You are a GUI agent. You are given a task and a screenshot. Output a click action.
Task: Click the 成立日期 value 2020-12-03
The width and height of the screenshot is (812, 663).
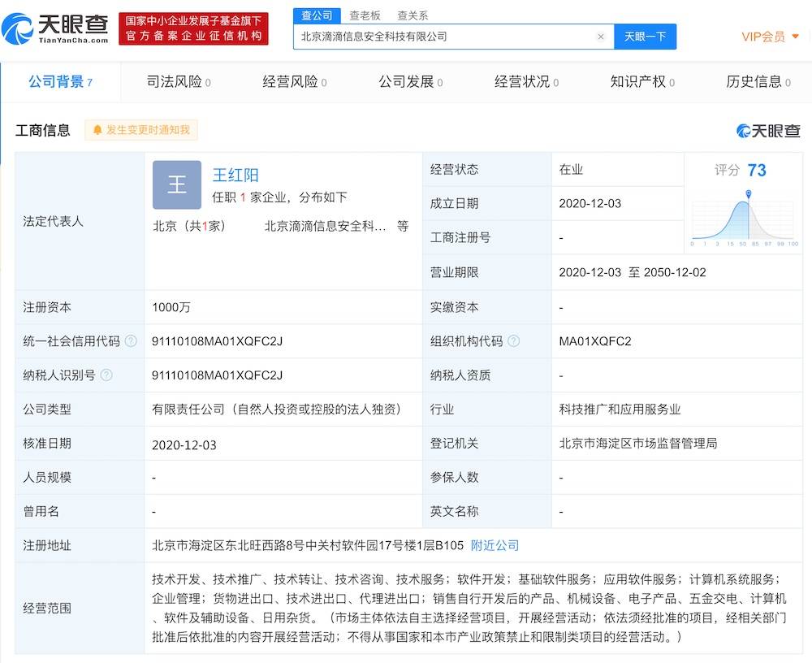[x=590, y=204]
